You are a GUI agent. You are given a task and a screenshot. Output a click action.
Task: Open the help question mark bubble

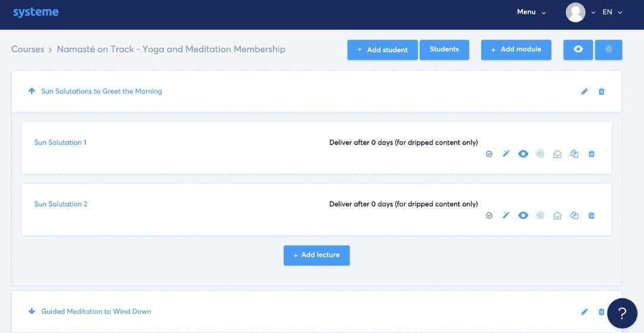(622, 313)
